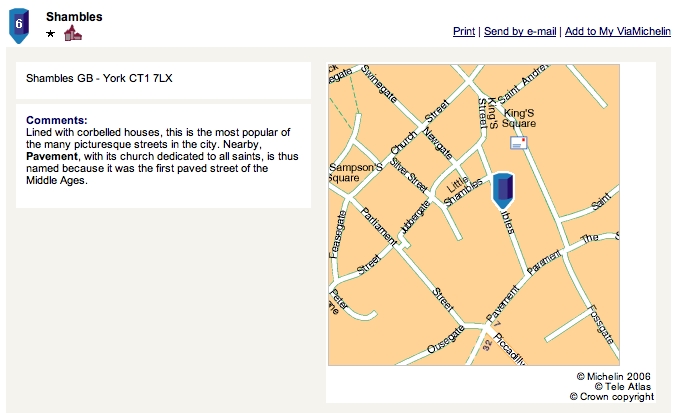678x413 pixels.
Task: Click King's Square label on the map
Action: [519, 119]
